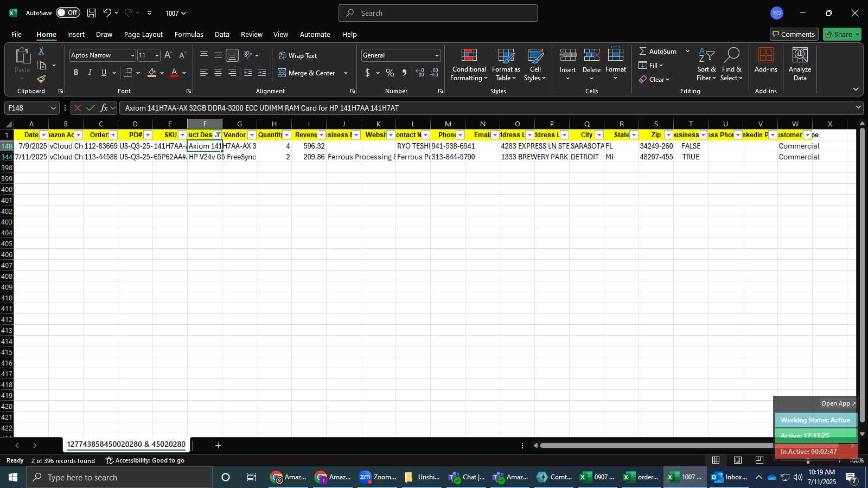Viewport: 868px width, 488px height.
Task: Open Conditional Formatting menu
Action: 469,65
